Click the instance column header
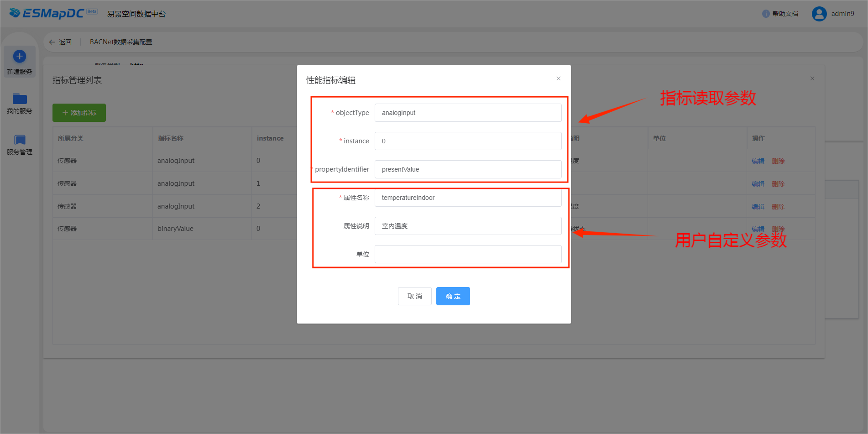 pyautogui.click(x=270, y=138)
